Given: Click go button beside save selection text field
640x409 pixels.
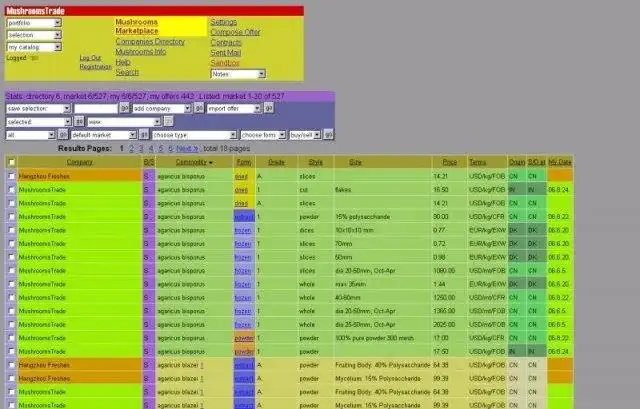Looking at the screenshot, I should (124, 108).
